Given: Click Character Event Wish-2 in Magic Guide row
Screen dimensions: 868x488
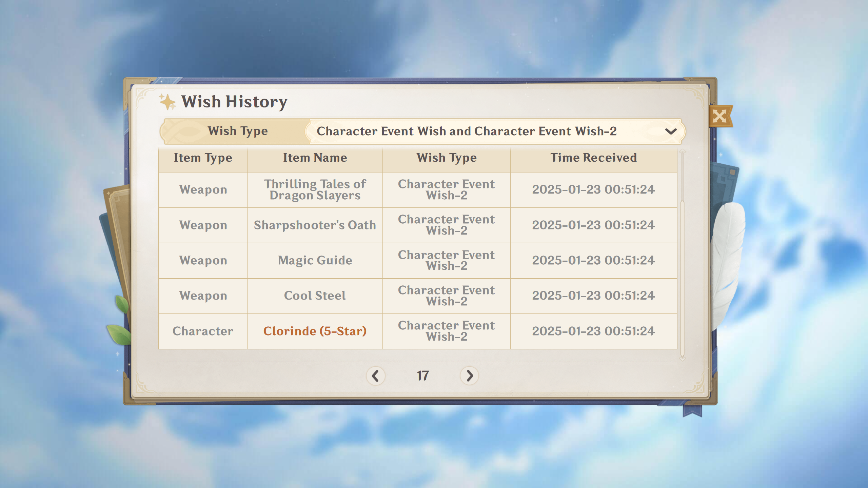Looking at the screenshot, I should pyautogui.click(x=447, y=261).
